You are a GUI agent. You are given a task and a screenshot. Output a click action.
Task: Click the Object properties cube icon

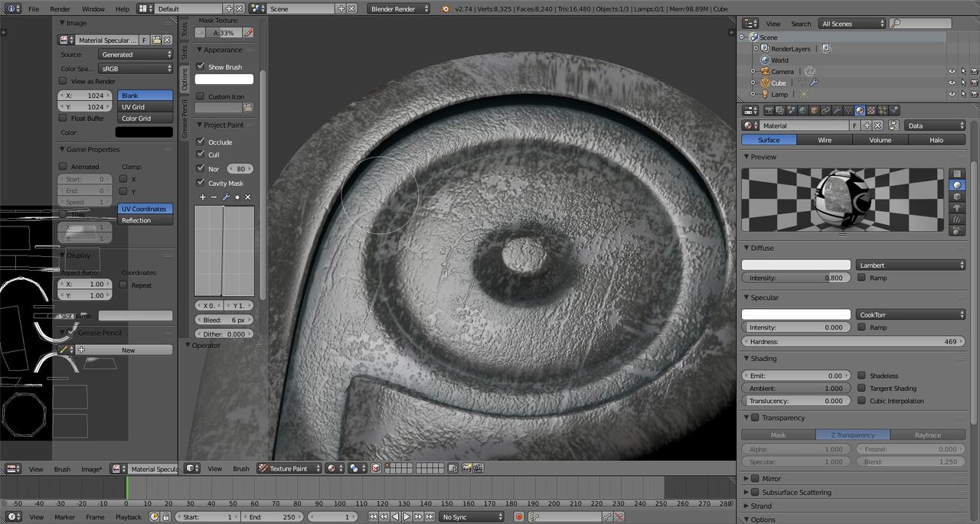coord(814,110)
